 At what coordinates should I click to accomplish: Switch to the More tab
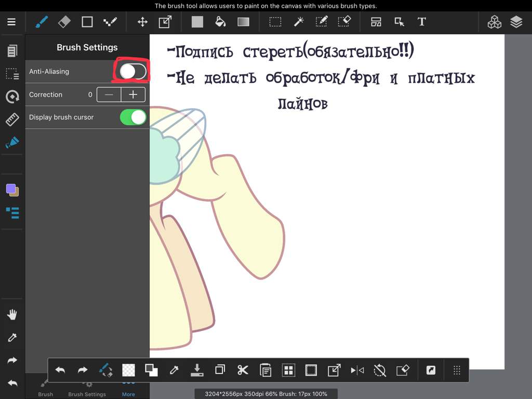coord(128,390)
